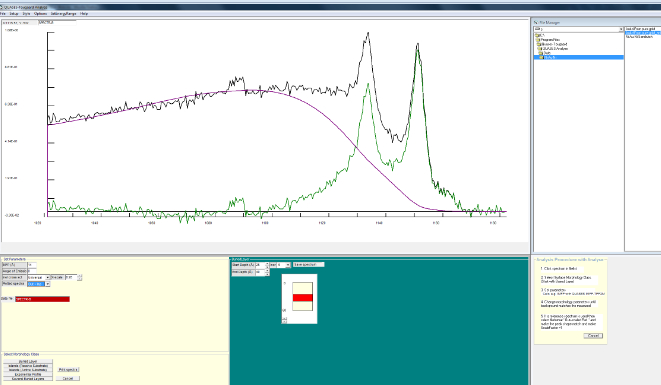Click the small stepper below the layer diagram
Image resolution: width=661 pixels, height=385 pixels.
tap(284, 320)
